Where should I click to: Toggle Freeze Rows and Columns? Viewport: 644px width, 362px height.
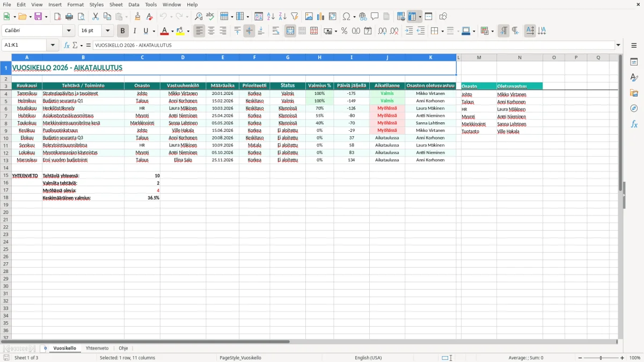tap(412, 17)
